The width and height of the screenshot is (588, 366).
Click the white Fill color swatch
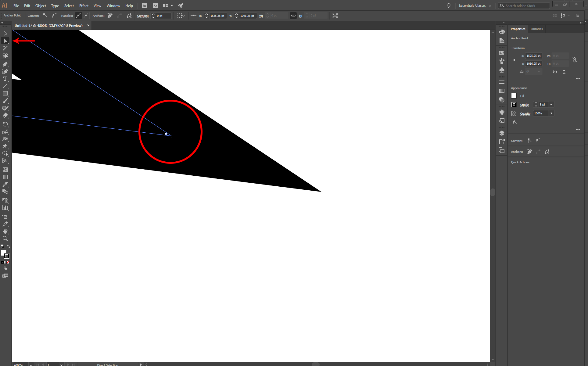click(514, 96)
